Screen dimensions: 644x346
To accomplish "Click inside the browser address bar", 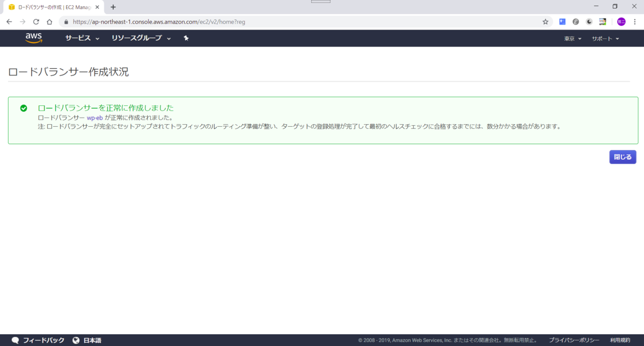I will point(215,21).
